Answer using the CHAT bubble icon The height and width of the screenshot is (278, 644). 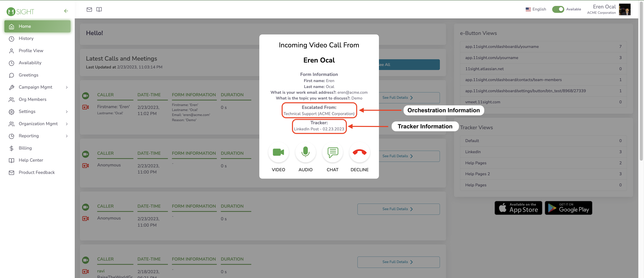click(x=333, y=152)
